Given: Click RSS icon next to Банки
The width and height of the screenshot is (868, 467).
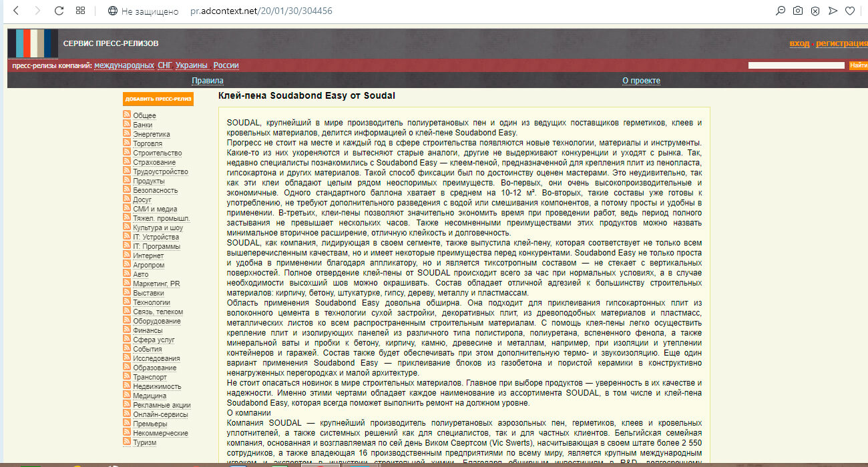Looking at the screenshot, I should pos(127,125).
